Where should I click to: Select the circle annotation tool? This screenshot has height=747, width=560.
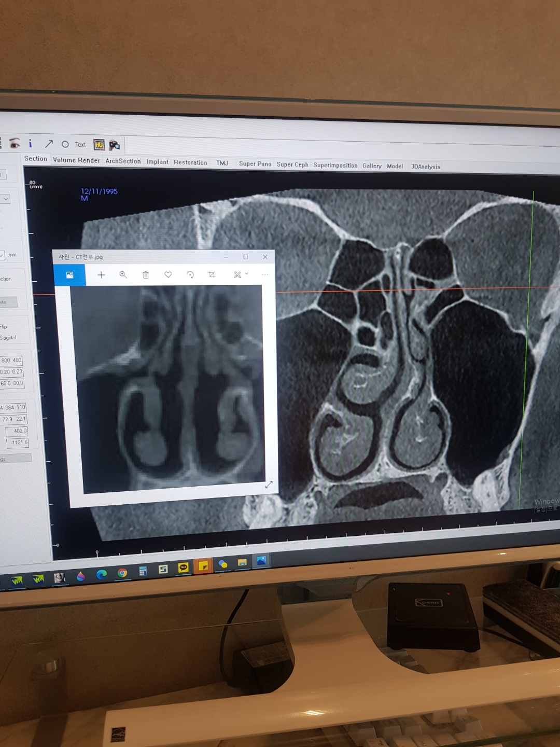[x=65, y=144]
